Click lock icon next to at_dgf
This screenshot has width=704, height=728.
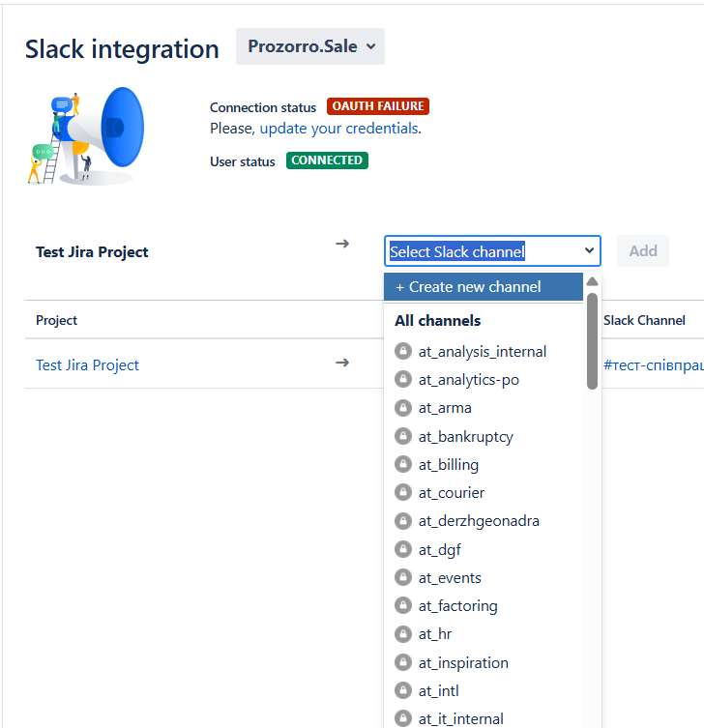coord(403,549)
